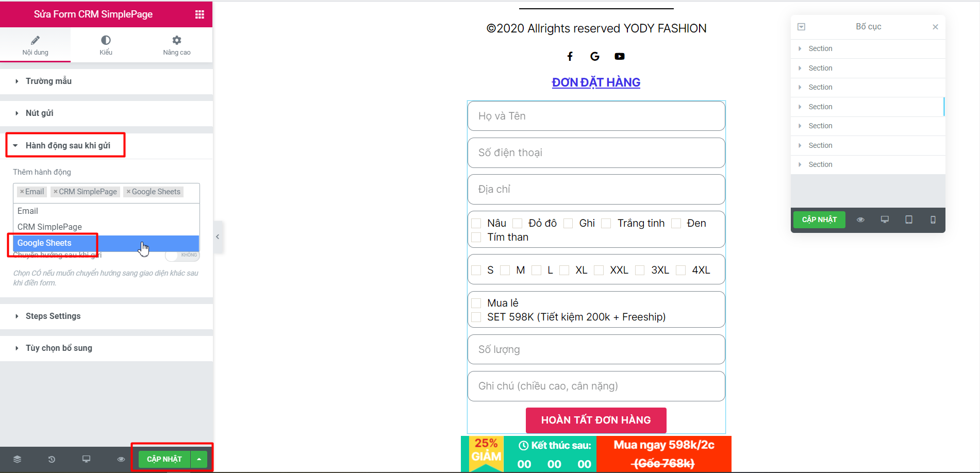This screenshot has height=473, width=980.
Task: Expand fifth Section in Bố cục
Action: [x=800, y=126]
